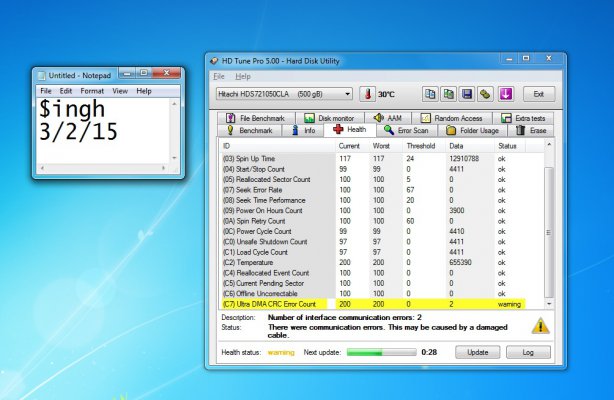The width and height of the screenshot is (614, 400).
Task: Open the Extra tests tab
Action: [x=524, y=118]
